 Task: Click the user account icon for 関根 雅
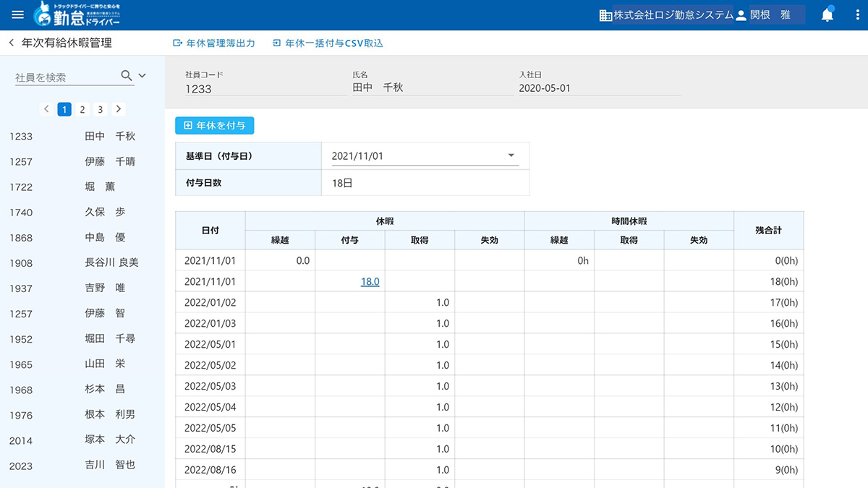click(x=741, y=15)
